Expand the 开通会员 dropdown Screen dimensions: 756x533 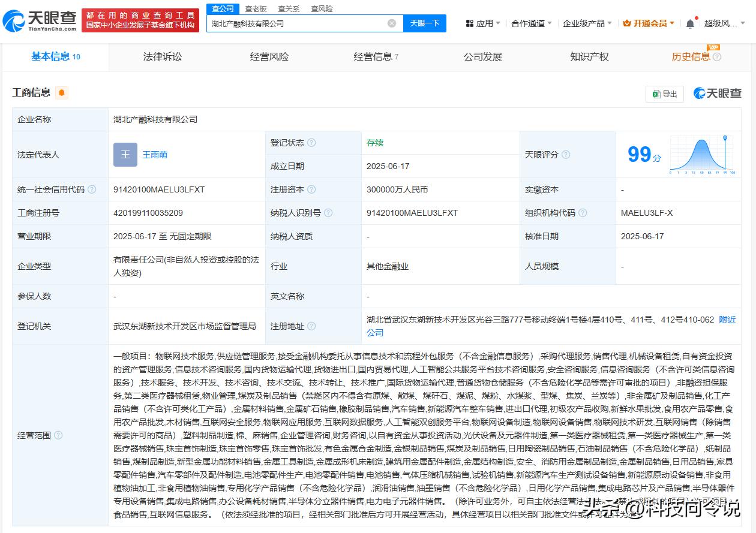[649, 23]
